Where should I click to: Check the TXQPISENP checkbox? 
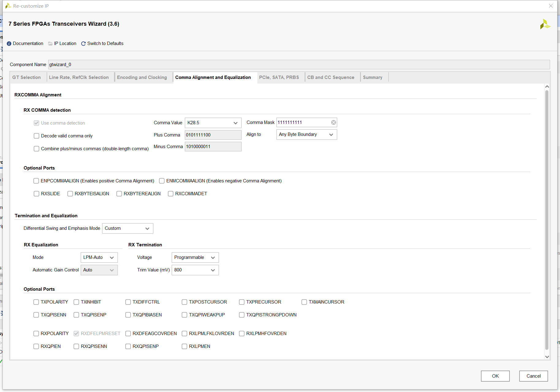click(x=76, y=315)
